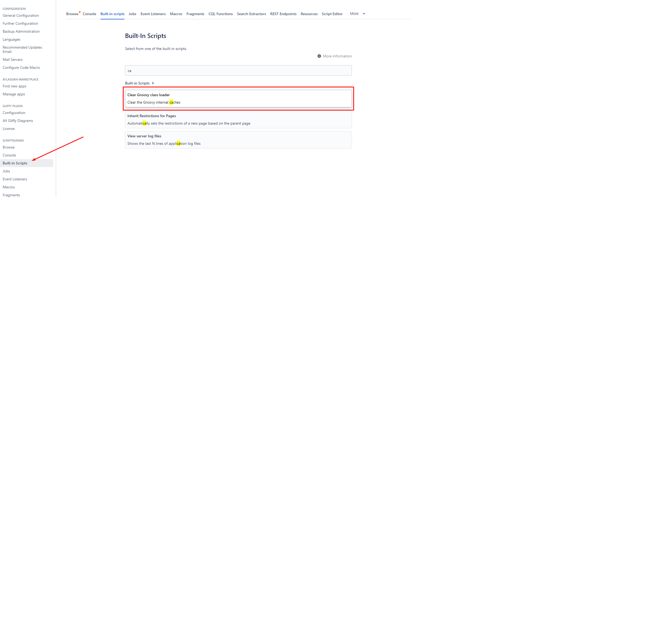672x628 pixels.
Task: Open REST Endpoints page
Action: click(x=283, y=14)
